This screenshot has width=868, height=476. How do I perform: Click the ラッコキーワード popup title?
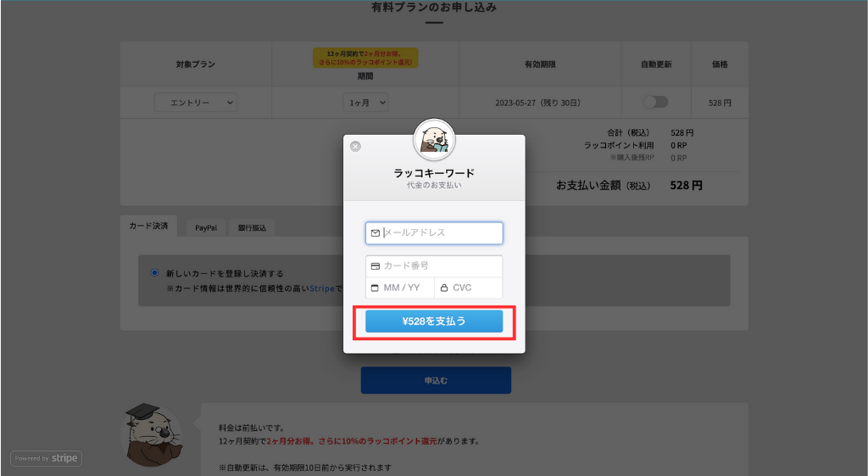[434, 173]
